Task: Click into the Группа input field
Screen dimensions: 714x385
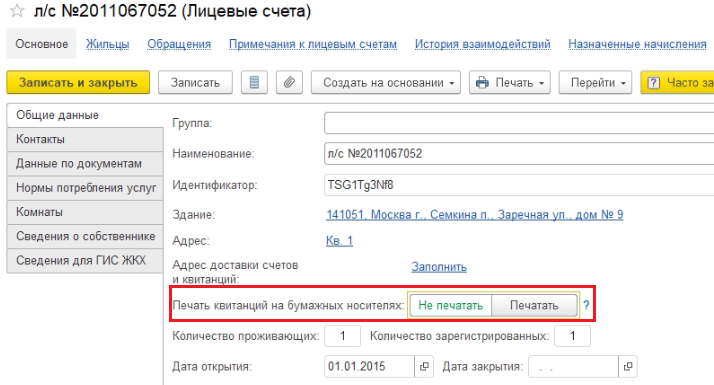Action: 519,123
